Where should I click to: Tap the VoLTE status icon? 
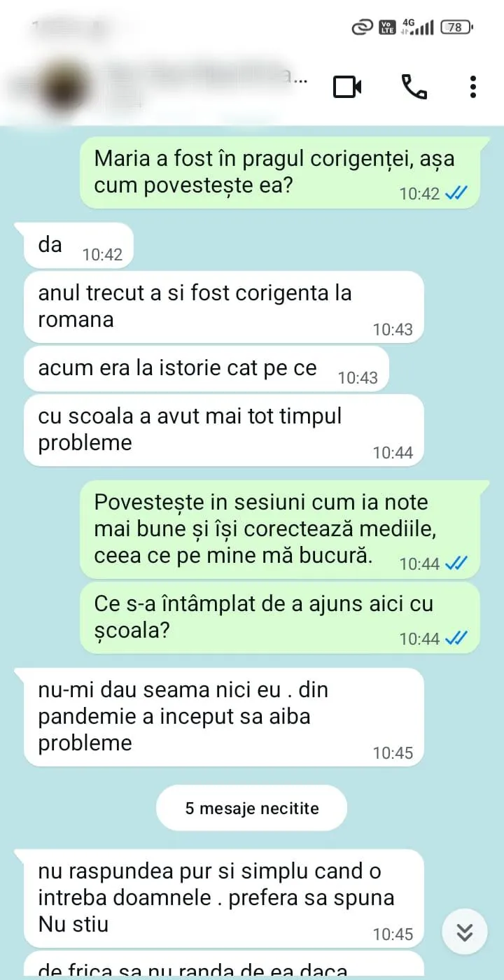tap(387, 27)
